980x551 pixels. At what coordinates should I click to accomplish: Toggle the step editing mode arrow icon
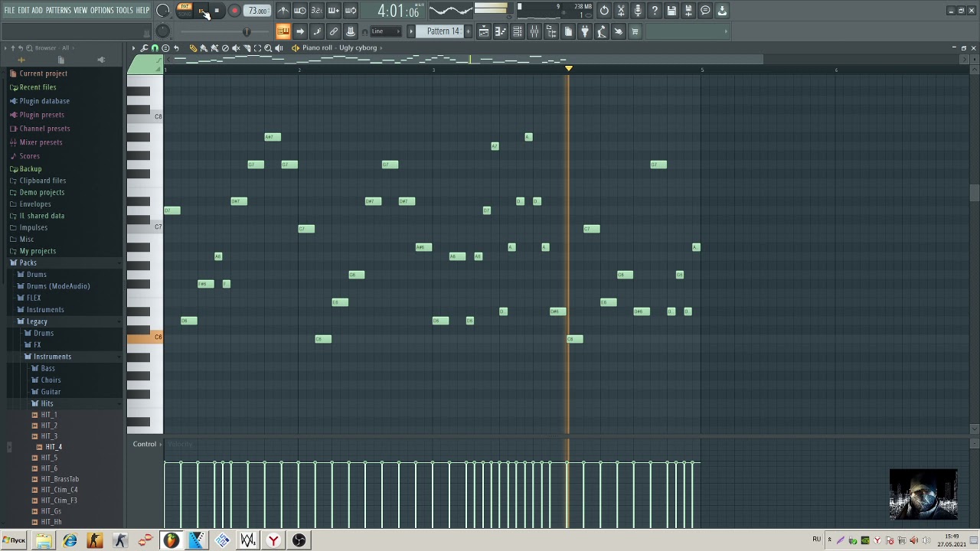pos(300,31)
